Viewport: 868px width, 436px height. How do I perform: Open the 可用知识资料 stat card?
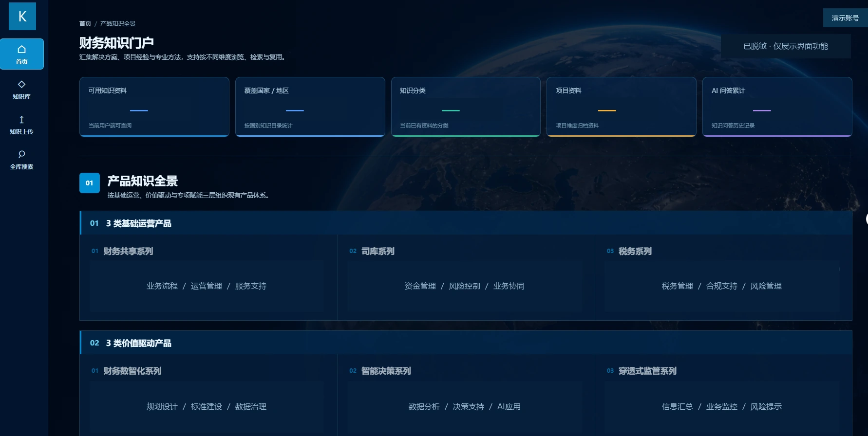click(154, 107)
